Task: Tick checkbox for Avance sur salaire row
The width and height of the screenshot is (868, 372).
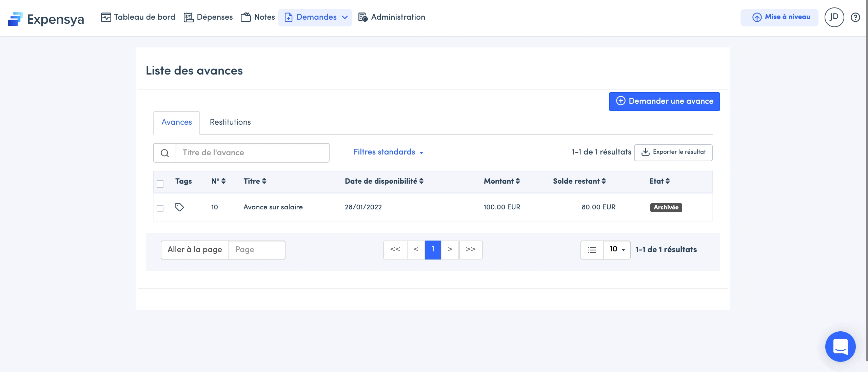Action: tap(160, 209)
